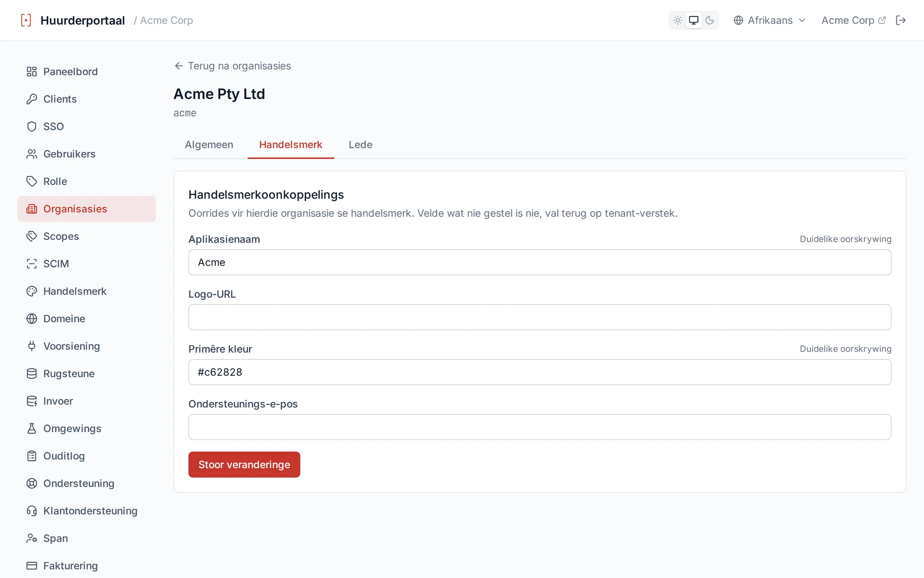Screen dimensions: 924x578
Task: Open Voorsiening plug icon
Action: click(x=32, y=346)
